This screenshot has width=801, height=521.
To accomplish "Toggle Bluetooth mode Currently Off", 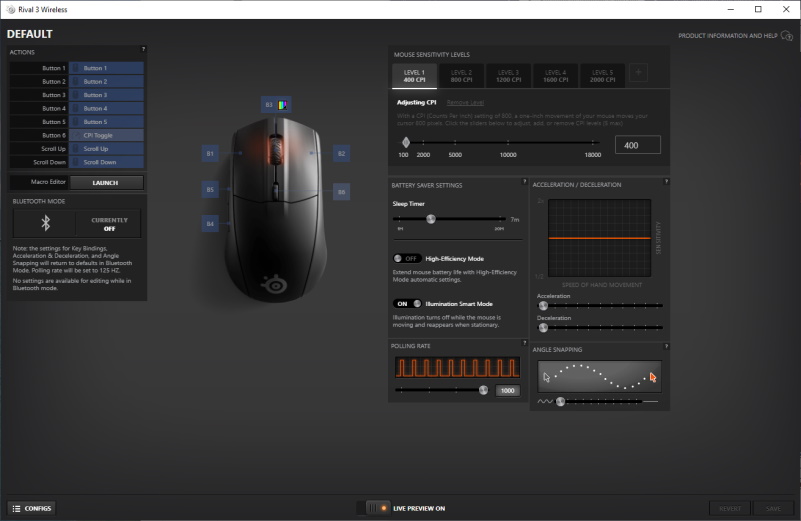I will coord(109,224).
